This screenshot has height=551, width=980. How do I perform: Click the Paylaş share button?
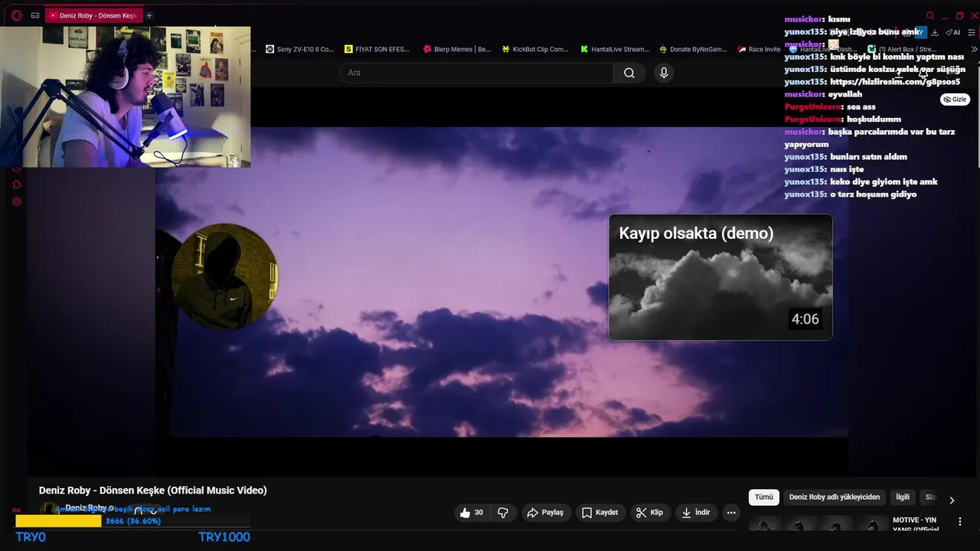coord(545,513)
